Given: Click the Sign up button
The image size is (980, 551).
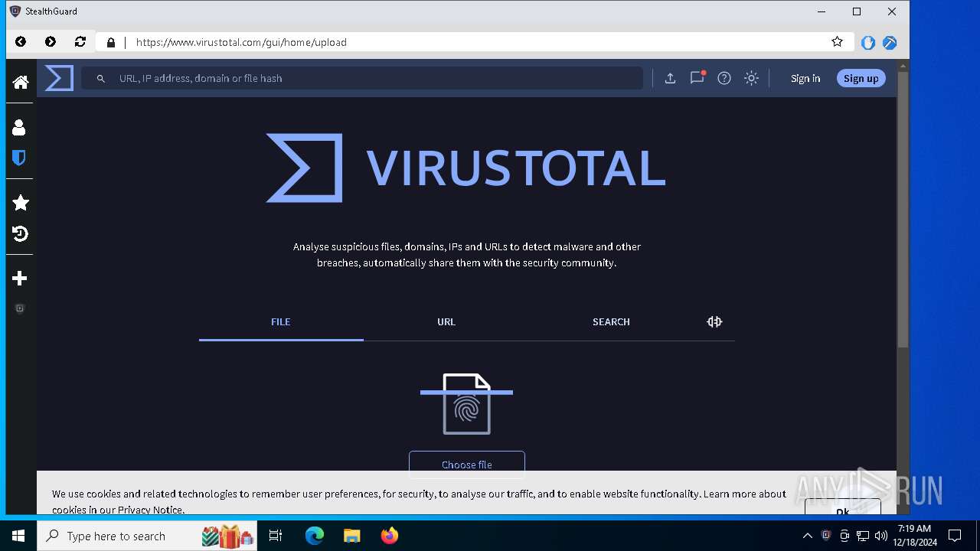Looking at the screenshot, I should coord(861,78).
